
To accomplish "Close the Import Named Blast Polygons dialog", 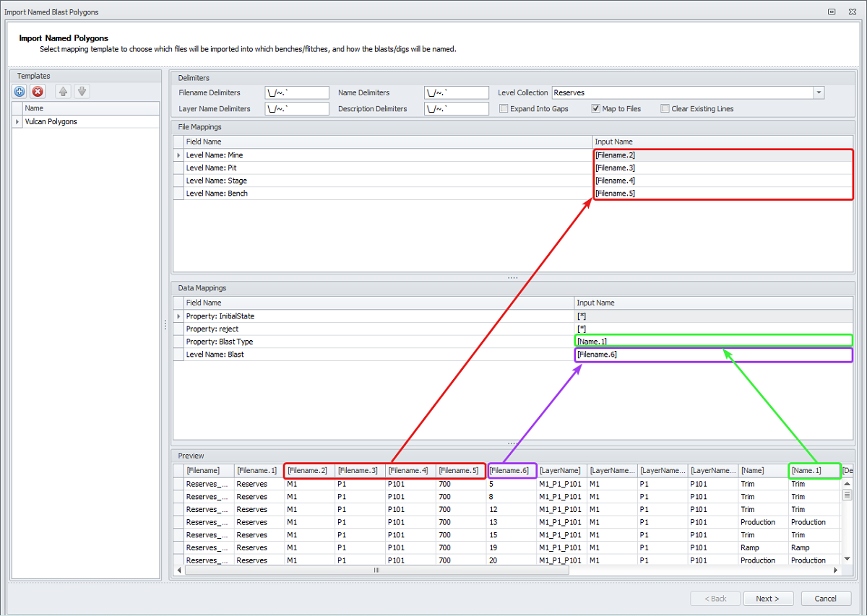I will (x=854, y=12).
